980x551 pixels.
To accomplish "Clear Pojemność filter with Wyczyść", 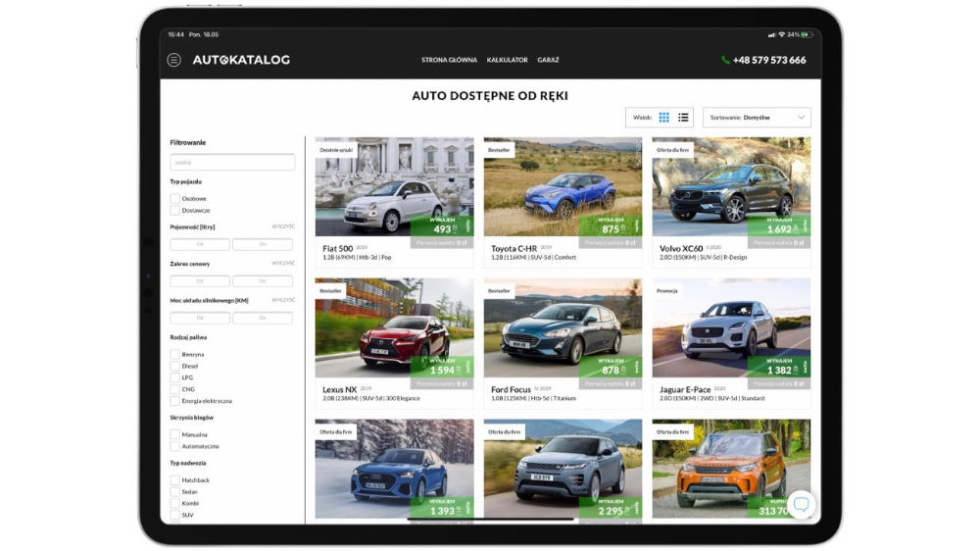I will point(283,226).
